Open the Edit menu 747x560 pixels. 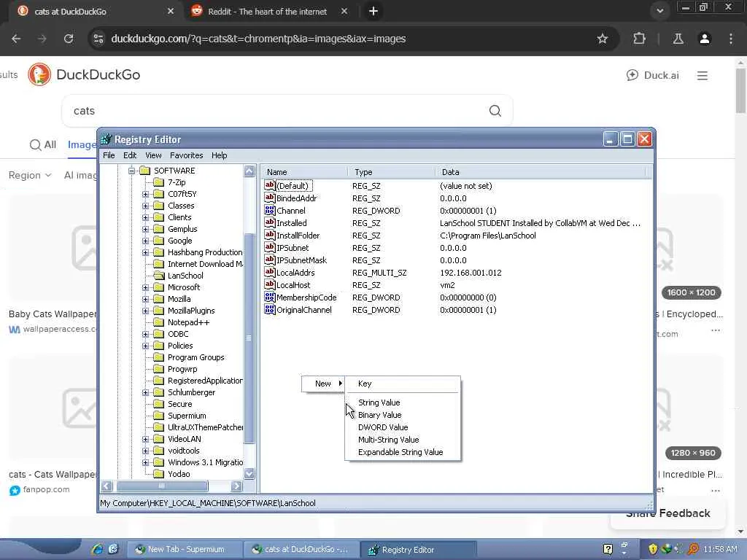coord(130,155)
